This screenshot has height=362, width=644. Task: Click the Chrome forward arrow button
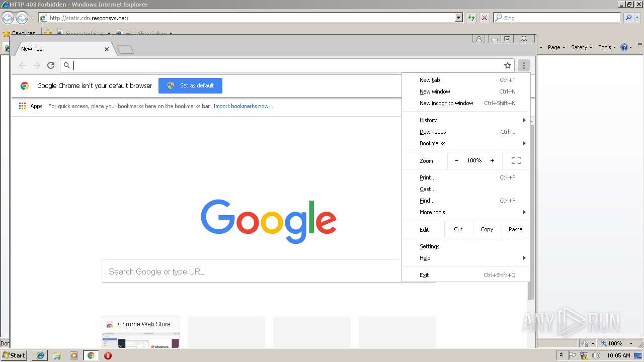[37, 65]
